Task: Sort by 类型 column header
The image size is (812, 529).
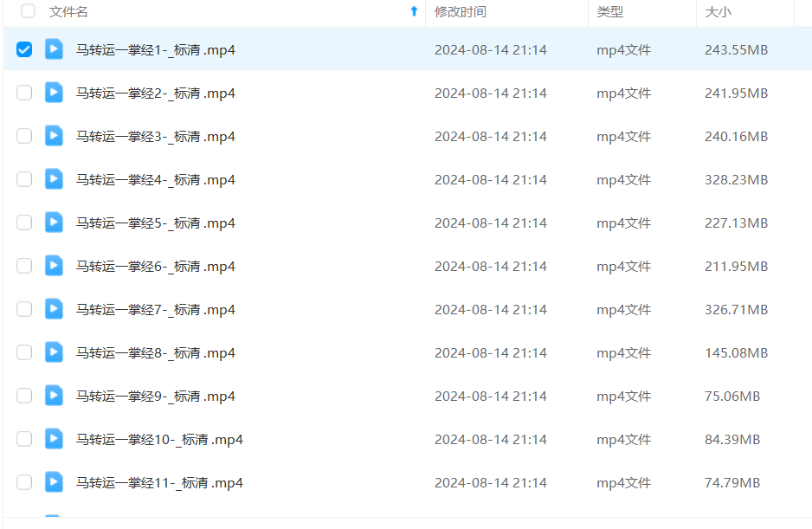Action: pos(609,11)
